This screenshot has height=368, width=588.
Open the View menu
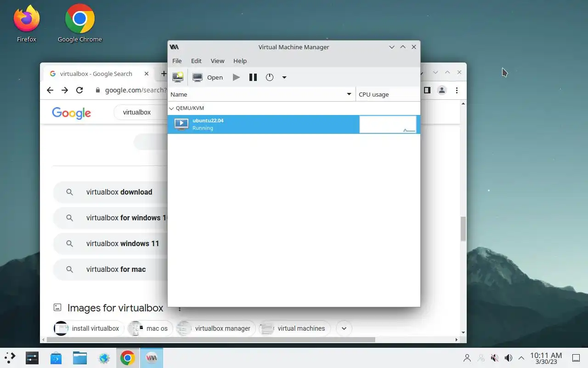(x=217, y=61)
